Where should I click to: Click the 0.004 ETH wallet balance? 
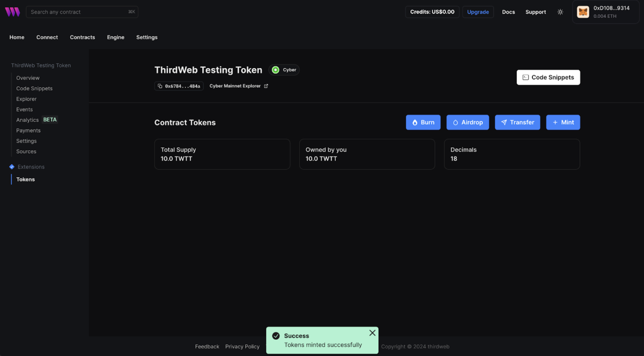(605, 16)
